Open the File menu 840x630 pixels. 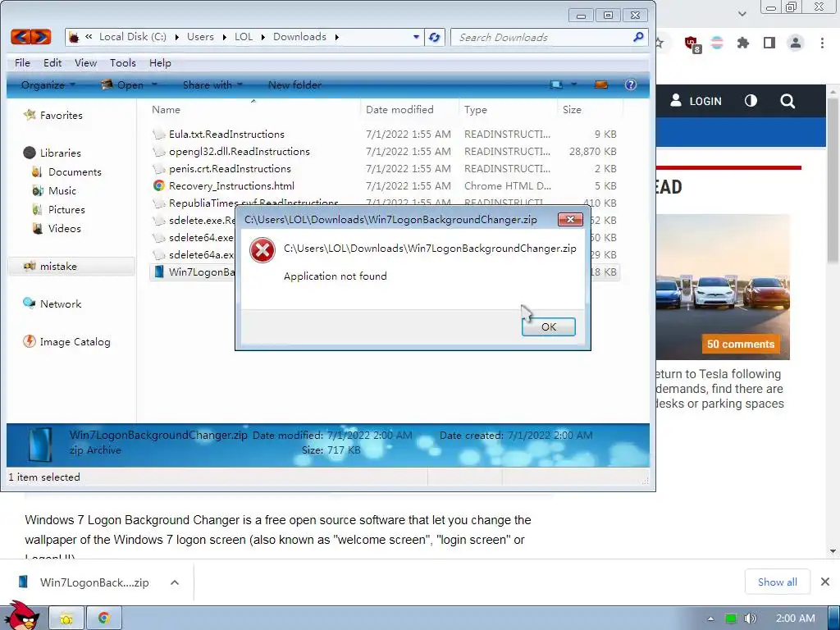point(22,62)
